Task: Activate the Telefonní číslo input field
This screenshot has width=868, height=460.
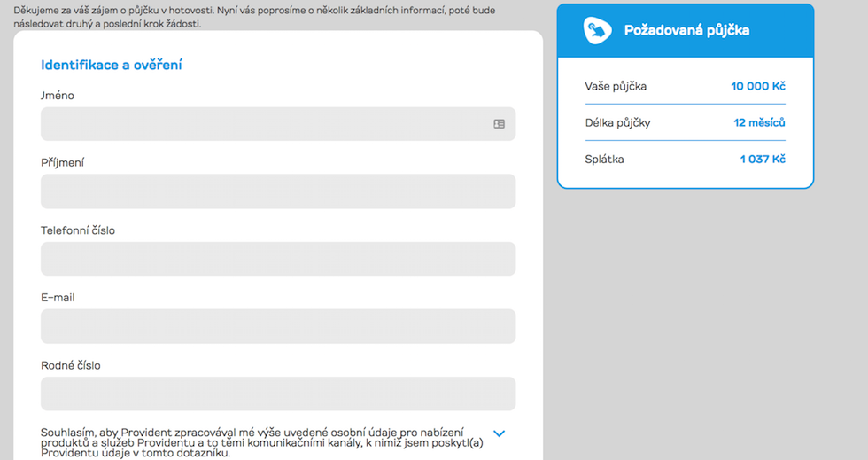Action: (x=278, y=259)
